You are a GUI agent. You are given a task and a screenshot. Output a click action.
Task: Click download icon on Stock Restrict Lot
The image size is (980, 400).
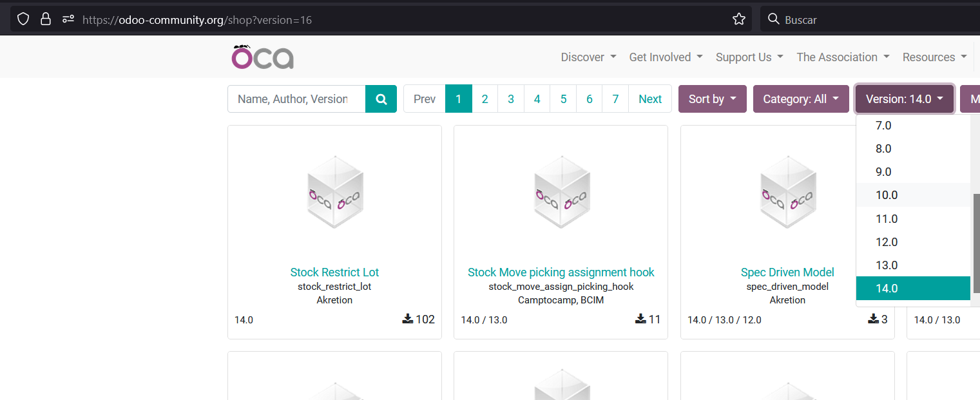tap(408, 319)
